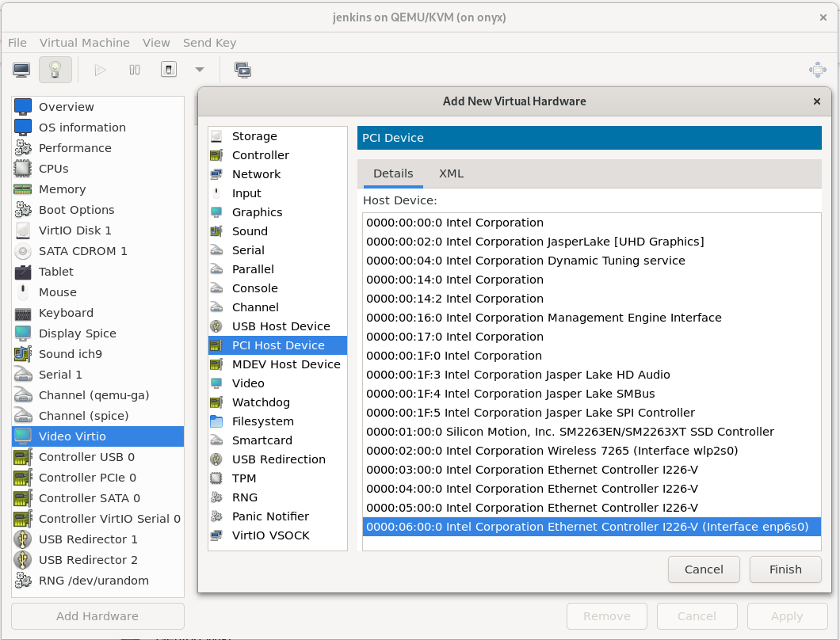Click the Pause virtual machine icon

coord(135,70)
